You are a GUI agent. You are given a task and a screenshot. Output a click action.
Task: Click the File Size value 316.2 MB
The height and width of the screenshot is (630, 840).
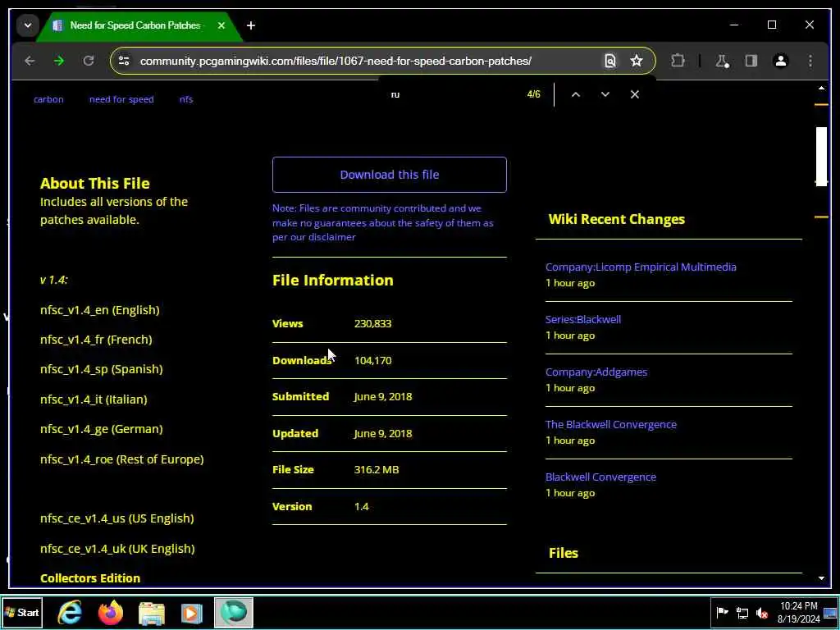377,470
